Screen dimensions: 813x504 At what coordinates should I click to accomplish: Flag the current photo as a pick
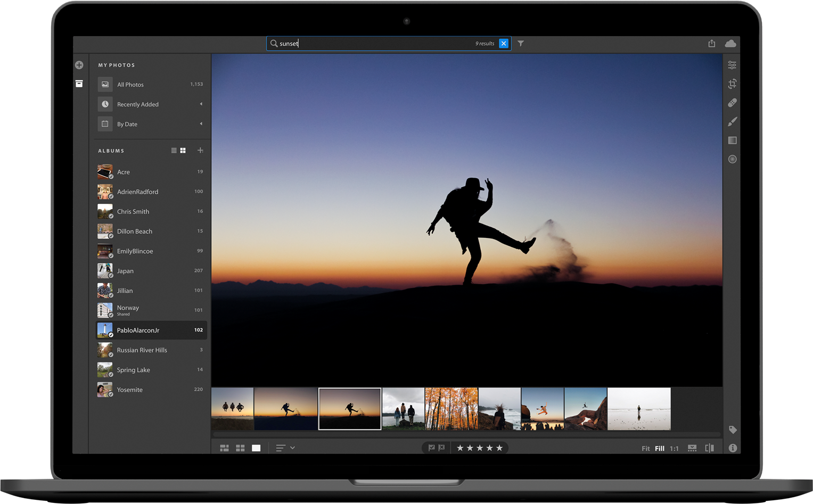pyautogui.click(x=431, y=448)
